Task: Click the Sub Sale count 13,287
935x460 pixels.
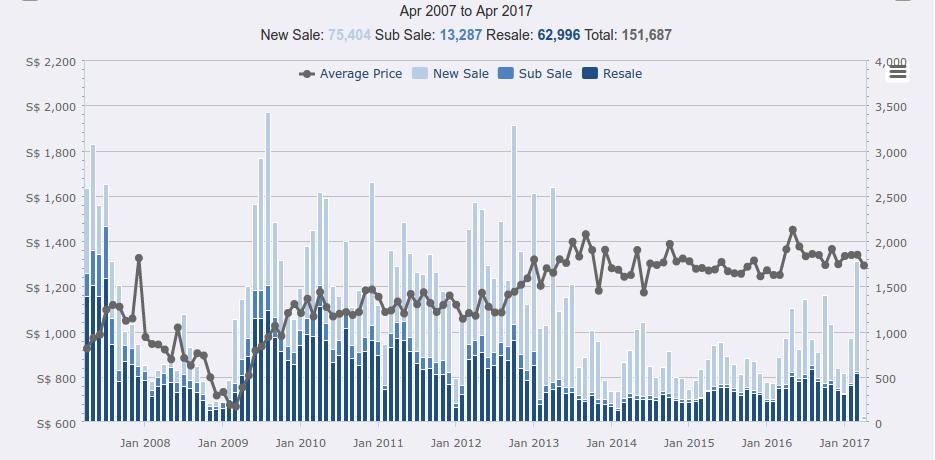Action: (460, 34)
